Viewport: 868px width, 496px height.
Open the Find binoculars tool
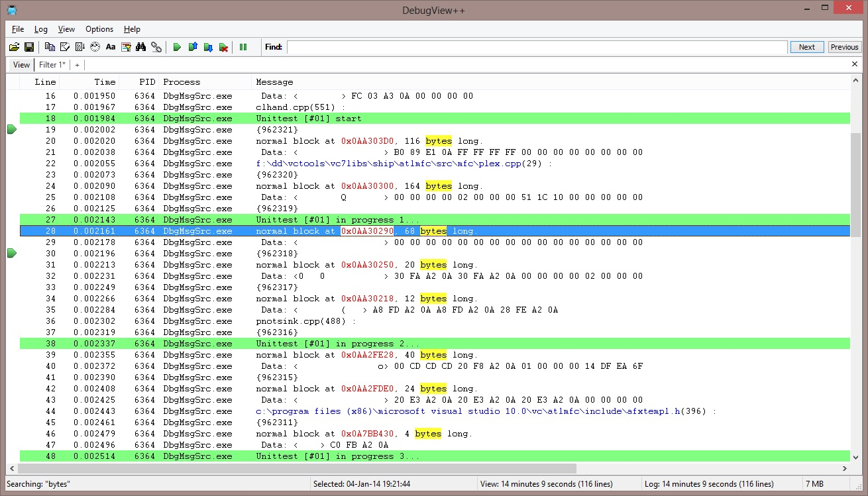[141, 46]
